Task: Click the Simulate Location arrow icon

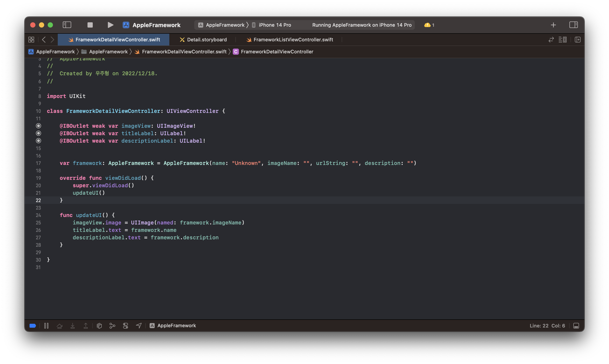Action: tap(139, 325)
